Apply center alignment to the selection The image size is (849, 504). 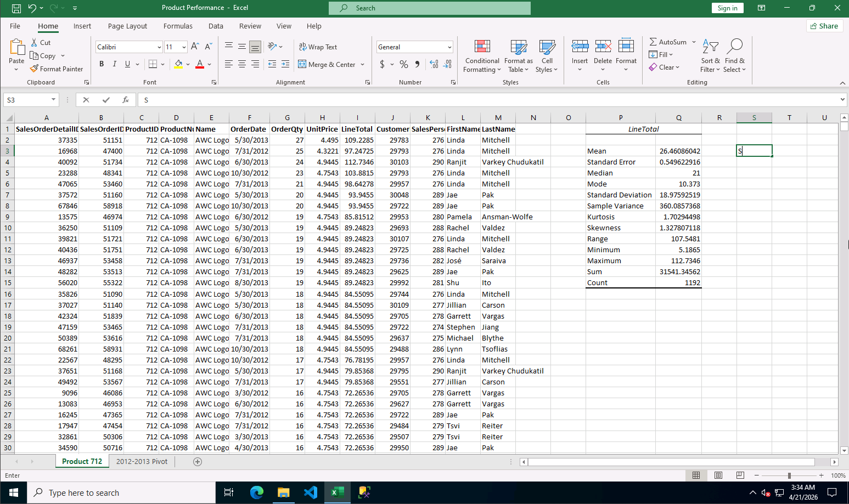(241, 64)
